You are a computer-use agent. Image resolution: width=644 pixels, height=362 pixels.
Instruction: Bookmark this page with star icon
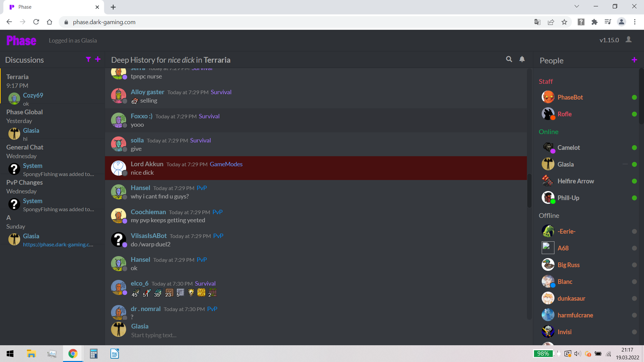(x=564, y=22)
